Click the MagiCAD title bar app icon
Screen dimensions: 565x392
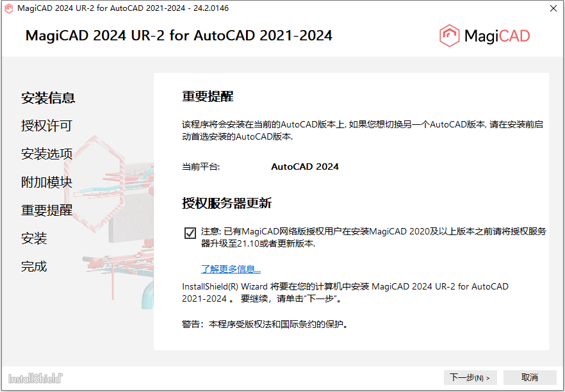click(9, 8)
